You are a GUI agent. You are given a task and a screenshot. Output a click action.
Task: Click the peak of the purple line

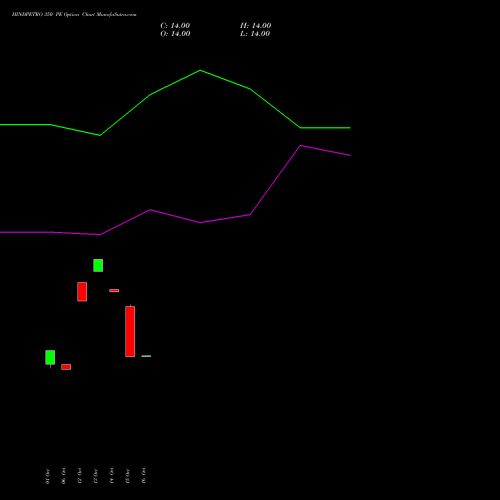click(x=300, y=145)
